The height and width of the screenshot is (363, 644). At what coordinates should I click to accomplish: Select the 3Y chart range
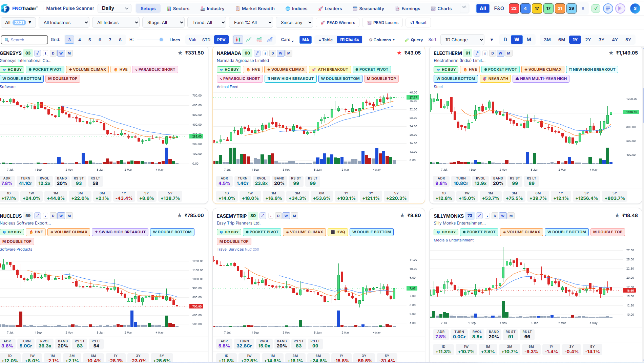(x=601, y=40)
